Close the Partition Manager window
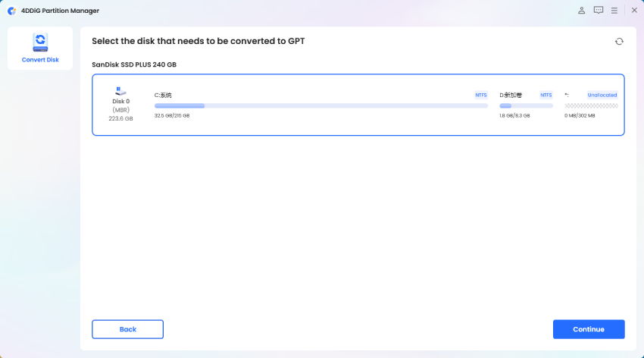Image resolution: width=644 pixels, height=358 pixels. [633, 11]
